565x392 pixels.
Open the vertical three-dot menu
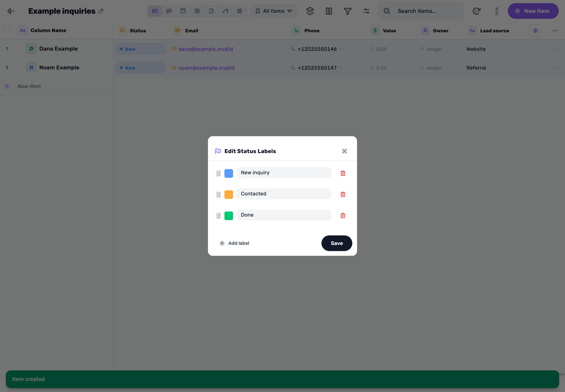point(496,11)
